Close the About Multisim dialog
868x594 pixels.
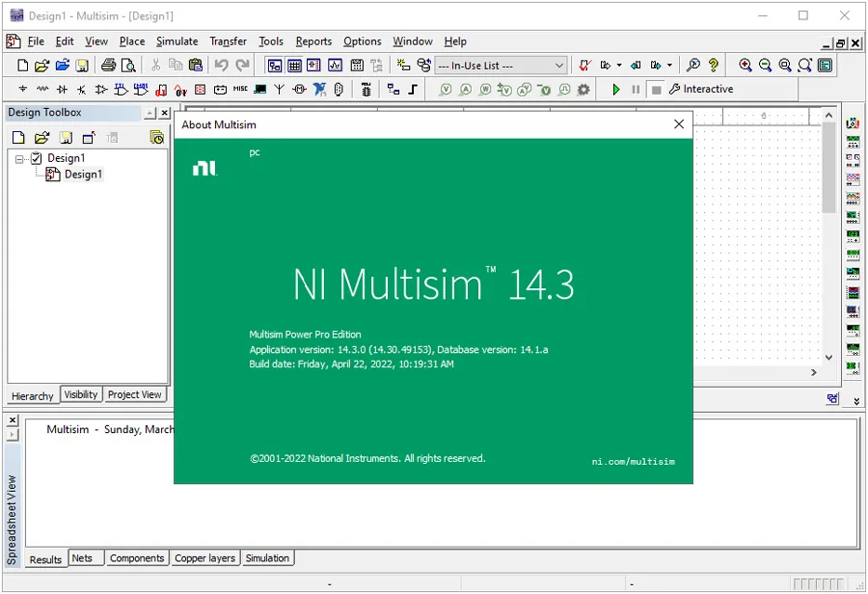(679, 124)
